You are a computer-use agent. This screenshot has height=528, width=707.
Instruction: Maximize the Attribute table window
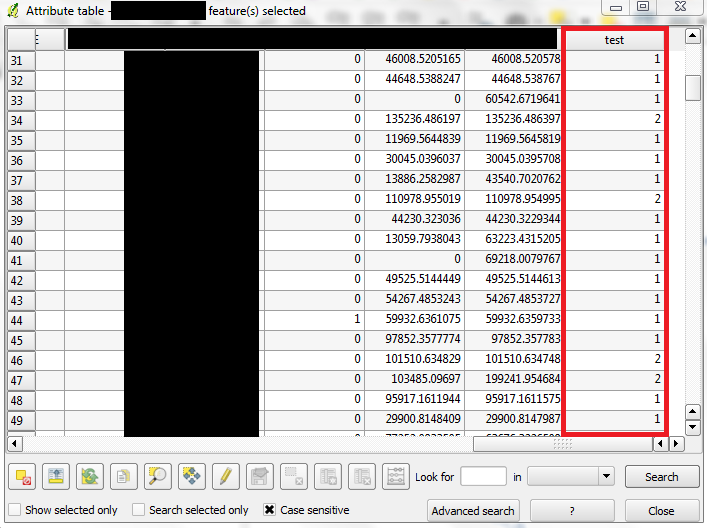coord(643,6)
